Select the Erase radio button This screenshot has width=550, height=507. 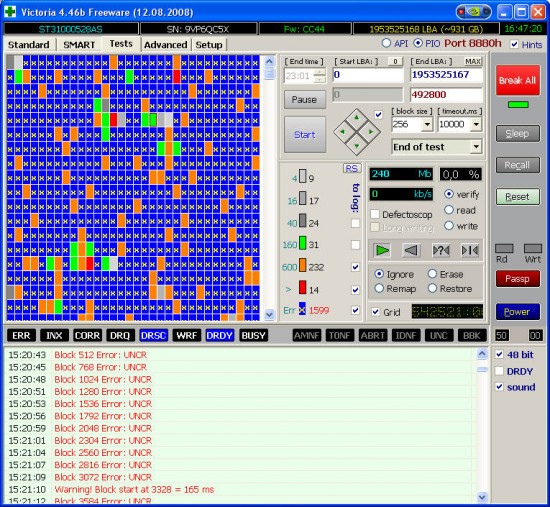[x=432, y=274]
